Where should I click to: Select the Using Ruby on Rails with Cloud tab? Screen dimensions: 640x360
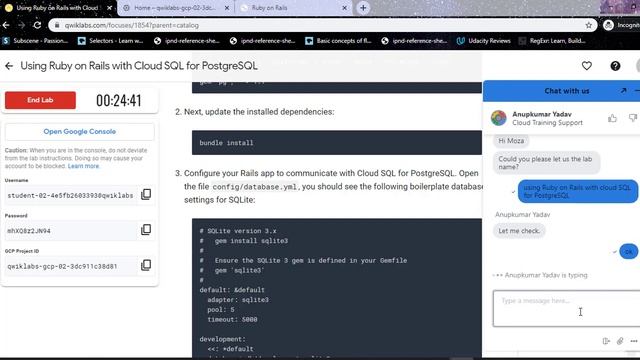pos(58,8)
